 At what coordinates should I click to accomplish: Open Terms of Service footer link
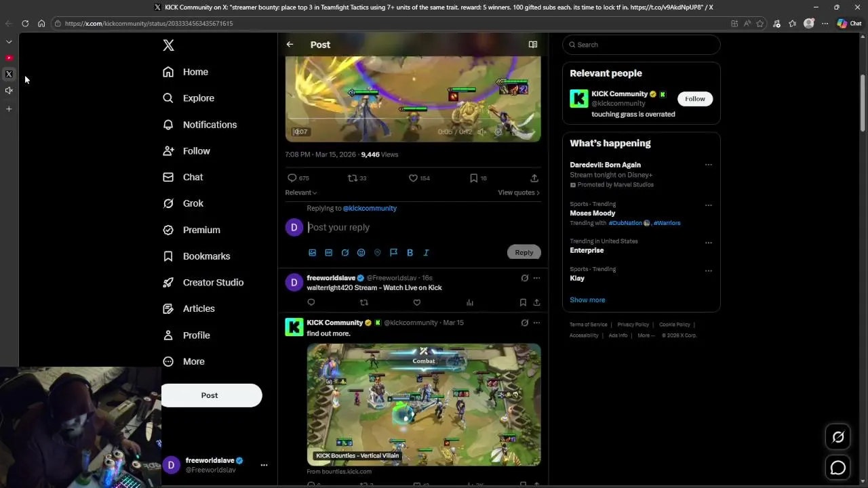pyautogui.click(x=589, y=325)
